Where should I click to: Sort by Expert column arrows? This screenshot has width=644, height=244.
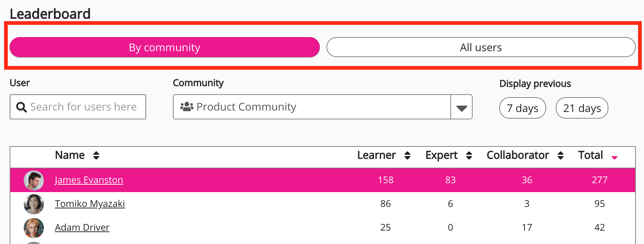469,155
